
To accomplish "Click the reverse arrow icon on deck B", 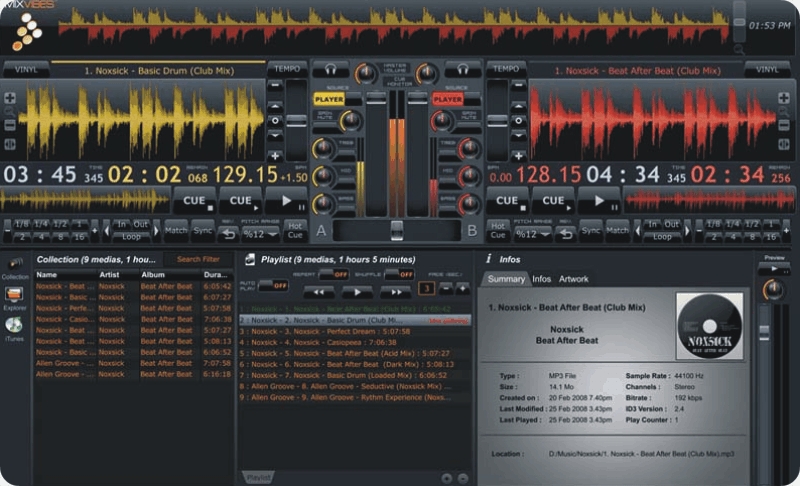I will coord(565,233).
